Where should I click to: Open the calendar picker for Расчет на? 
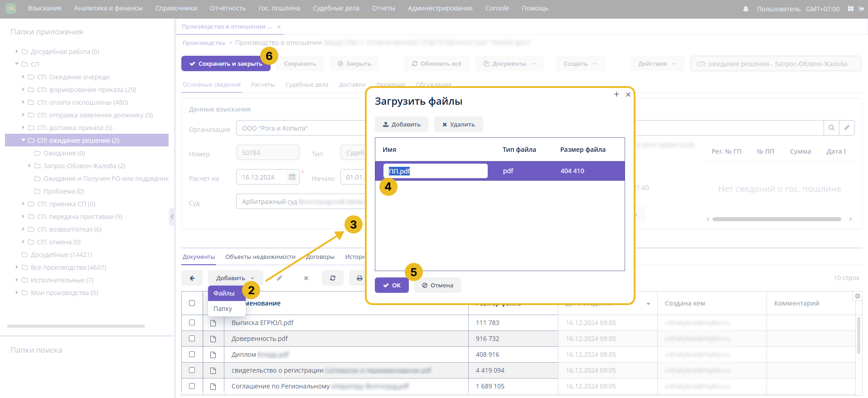(292, 177)
